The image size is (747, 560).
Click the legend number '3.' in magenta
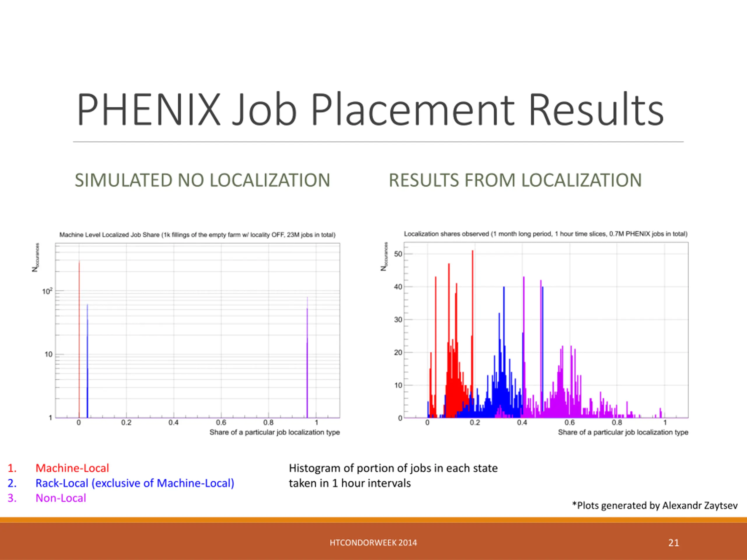12,498
